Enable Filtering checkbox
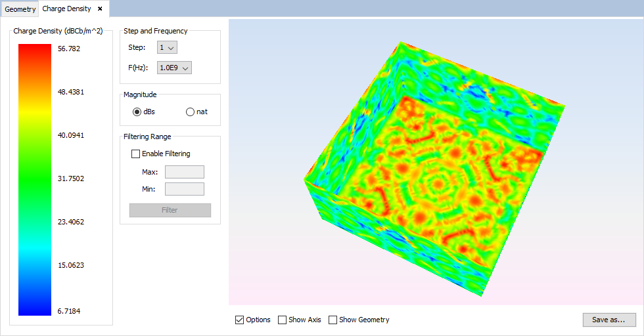 [136, 154]
